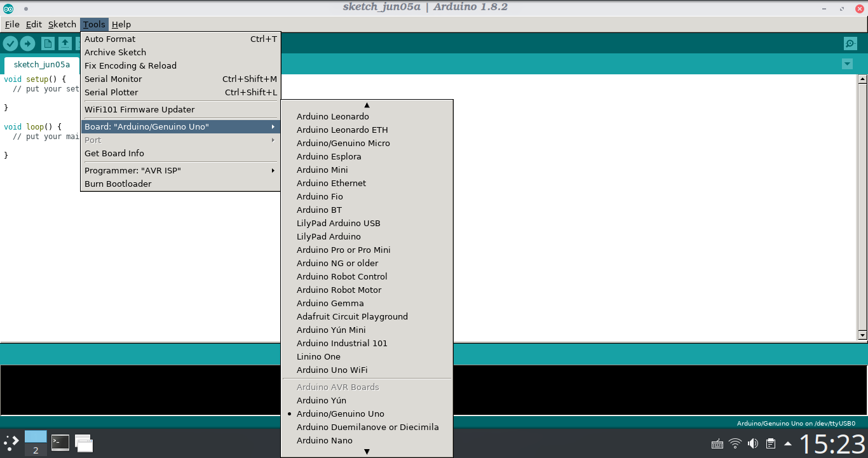
Task: Open the Sketch menu
Action: coord(62,24)
